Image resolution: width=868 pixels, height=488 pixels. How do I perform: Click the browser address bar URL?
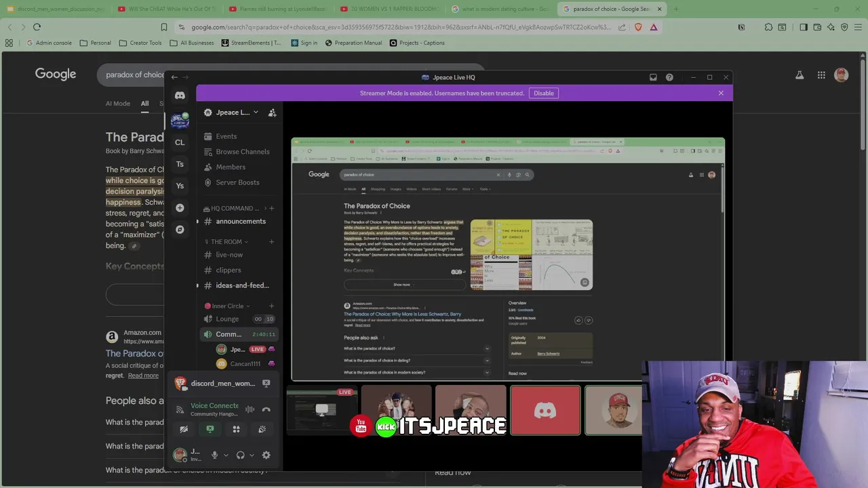(400, 27)
